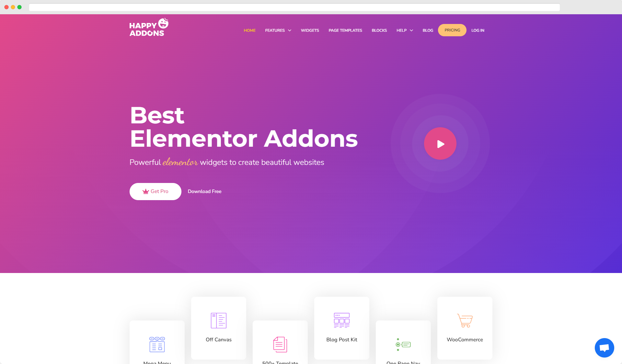Click the chat bubble support icon
Image resolution: width=622 pixels, height=364 pixels.
click(x=604, y=347)
